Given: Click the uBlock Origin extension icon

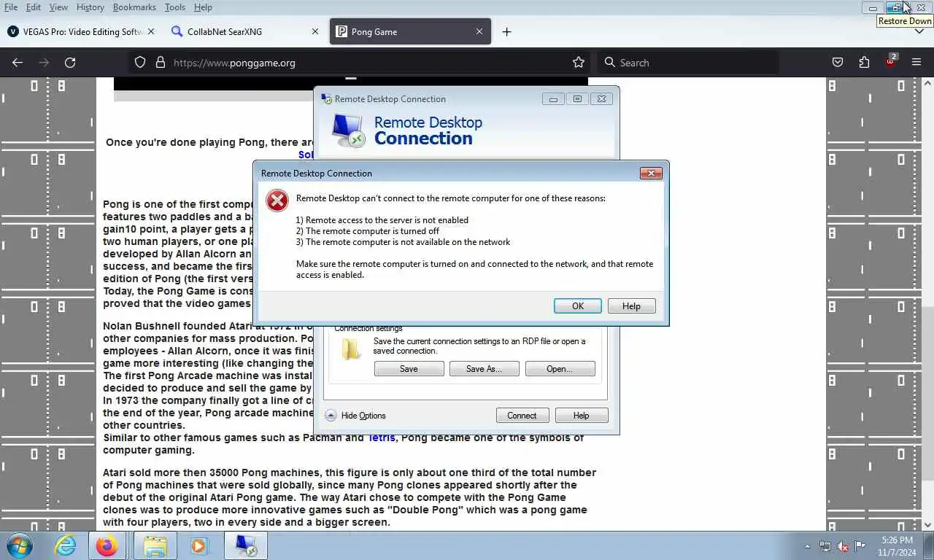Looking at the screenshot, I should pyautogui.click(x=890, y=61).
